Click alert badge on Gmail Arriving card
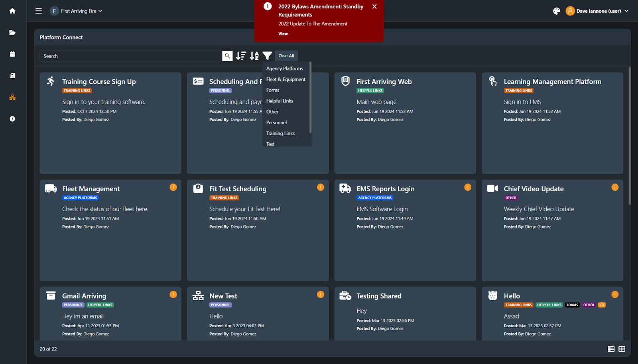638x364 pixels. [173, 295]
